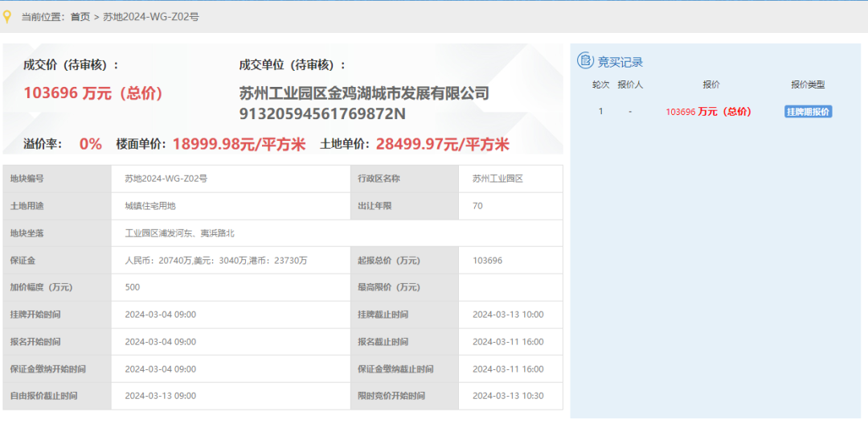868x424 pixels.
Task: Click location text 工业园区浦发河东、夷浜路北
Action: (x=180, y=233)
